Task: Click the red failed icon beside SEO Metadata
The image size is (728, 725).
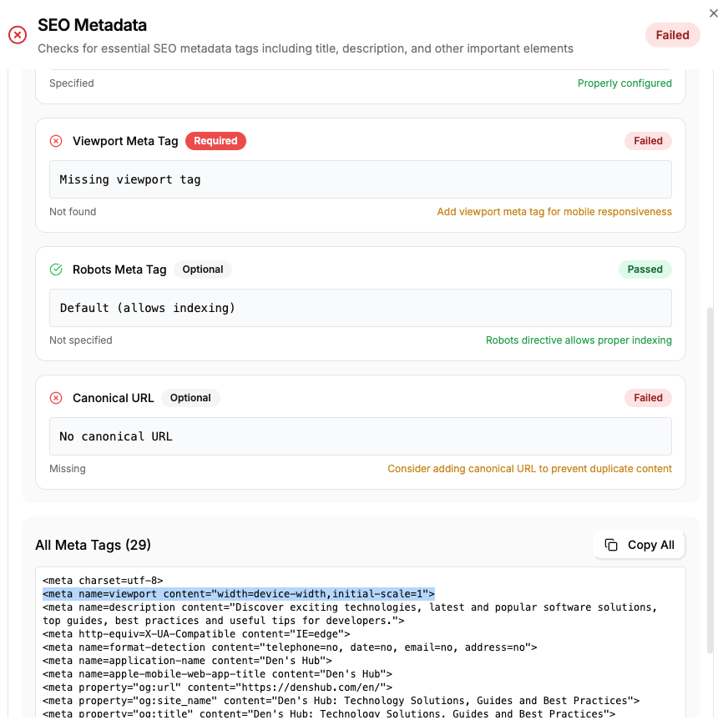Action: click(18, 35)
